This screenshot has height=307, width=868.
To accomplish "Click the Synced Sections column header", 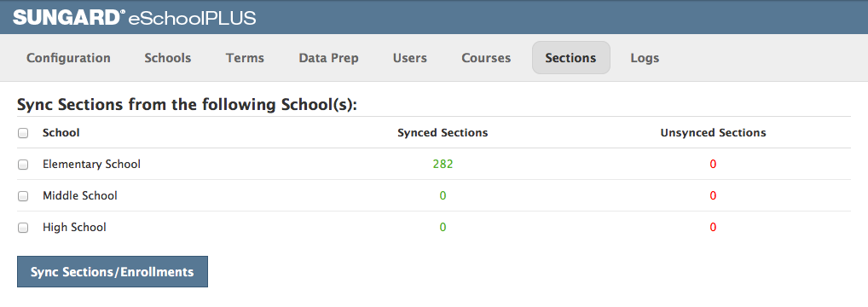I will point(443,132).
